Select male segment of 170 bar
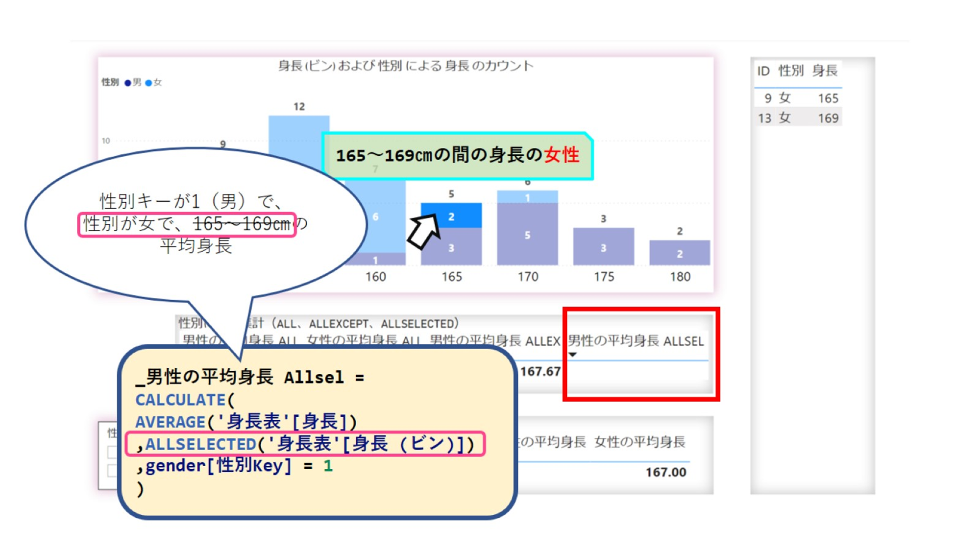 tap(527, 235)
